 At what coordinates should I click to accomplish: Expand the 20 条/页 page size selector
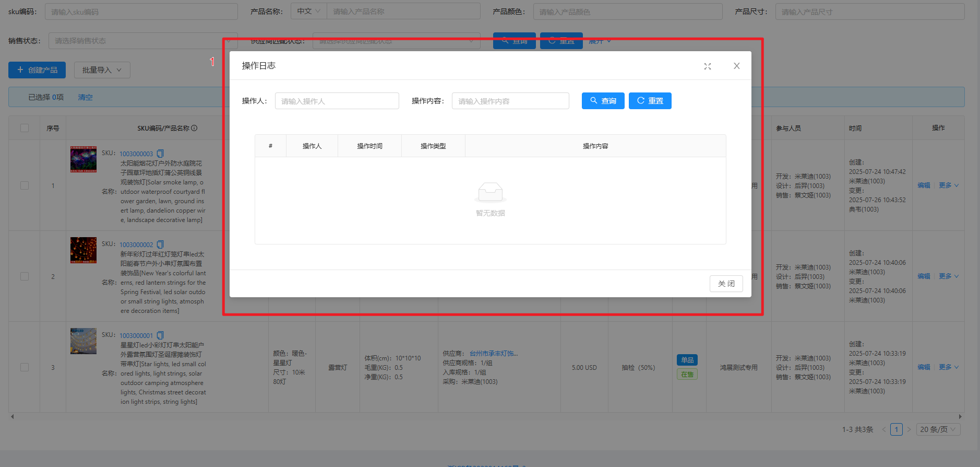pos(938,429)
